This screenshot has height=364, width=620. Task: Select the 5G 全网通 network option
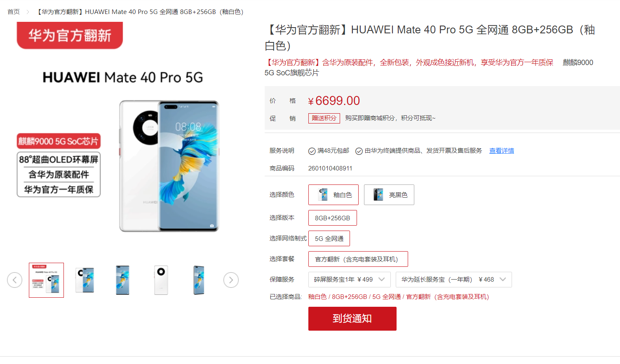[329, 238]
